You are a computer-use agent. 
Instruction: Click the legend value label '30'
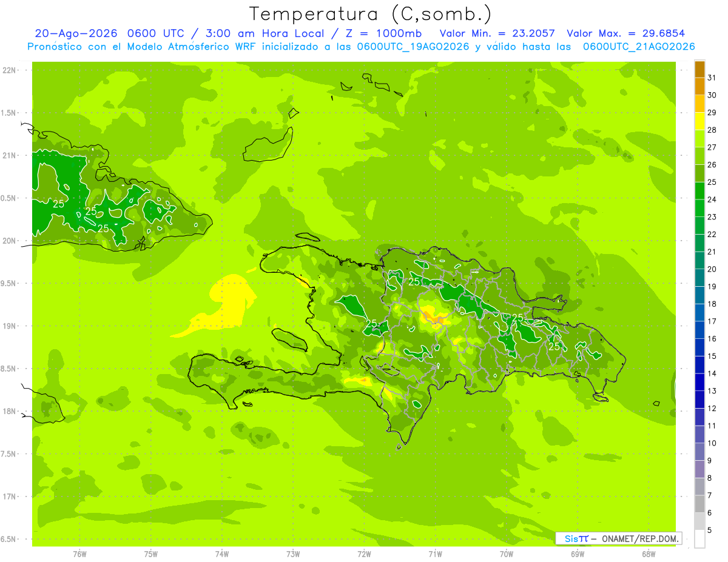coord(712,95)
